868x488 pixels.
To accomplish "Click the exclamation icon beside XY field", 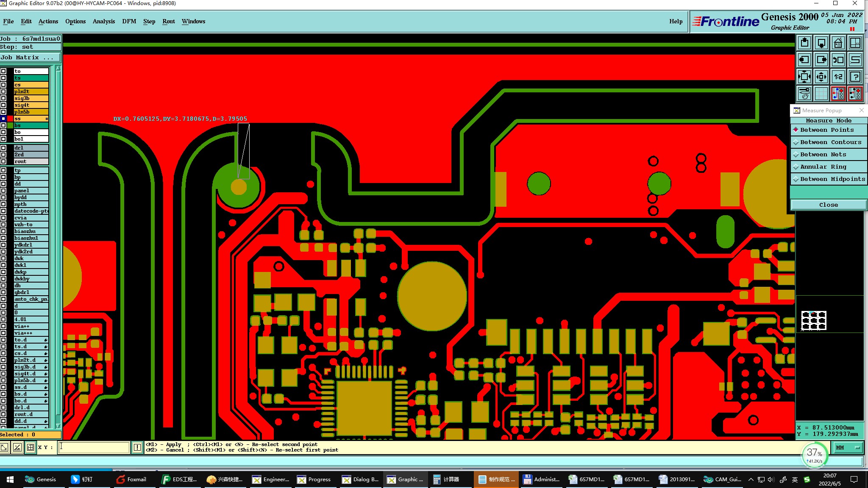I will (137, 447).
